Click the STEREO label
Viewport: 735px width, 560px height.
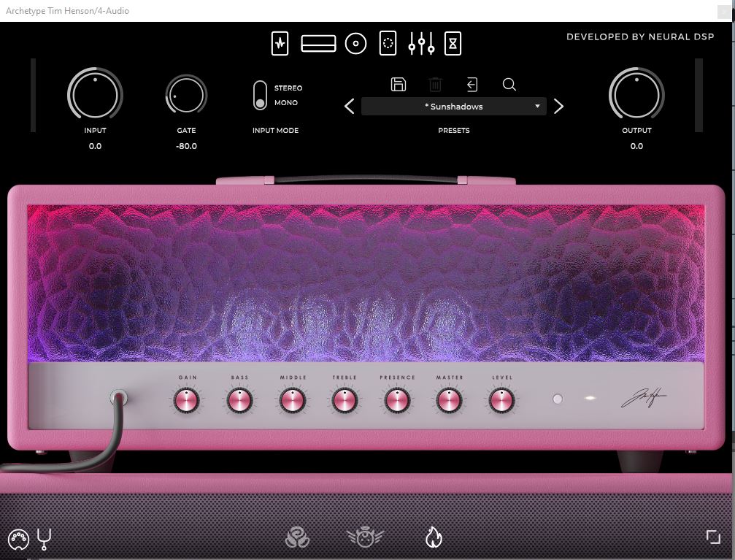(288, 88)
